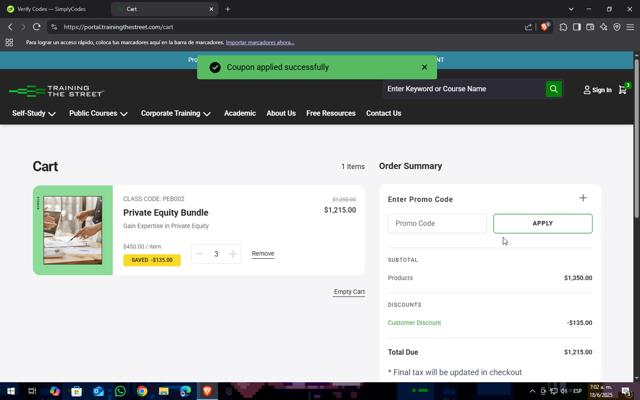Click the Brave browser taskbar icon

coord(207,391)
